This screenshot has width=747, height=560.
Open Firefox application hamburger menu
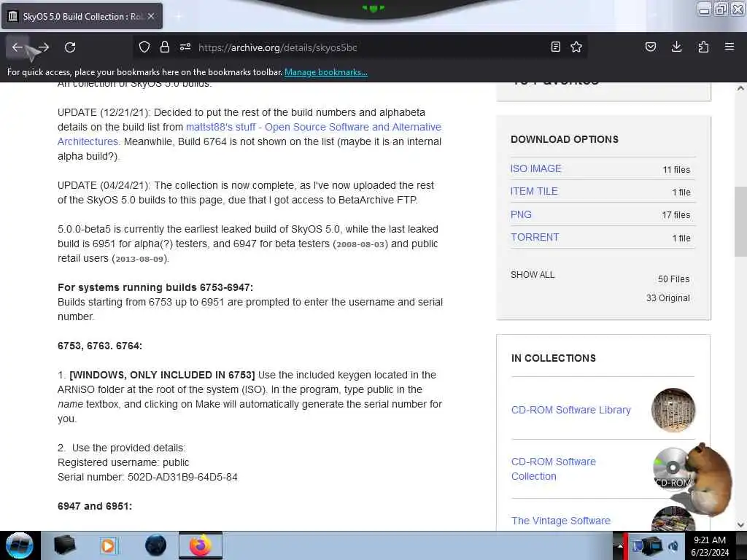point(729,47)
